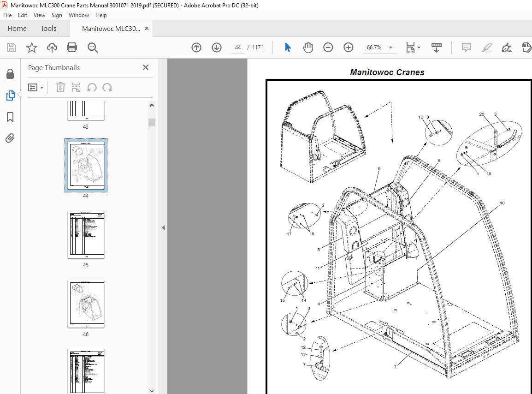Screen dimensions: 532x394
Task: Select the Manitowoc MLC30... document tab
Action: coord(111,29)
